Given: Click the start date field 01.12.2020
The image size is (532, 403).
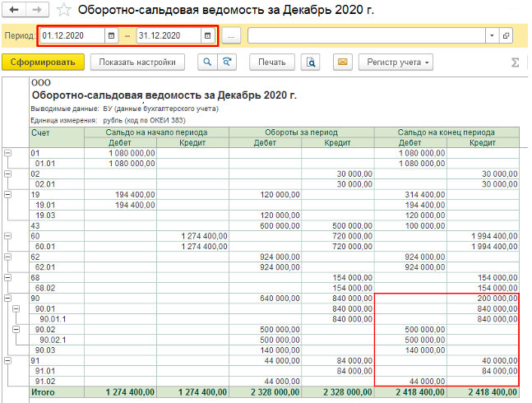Looking at the screenshot, I should (x=72, y=35).
